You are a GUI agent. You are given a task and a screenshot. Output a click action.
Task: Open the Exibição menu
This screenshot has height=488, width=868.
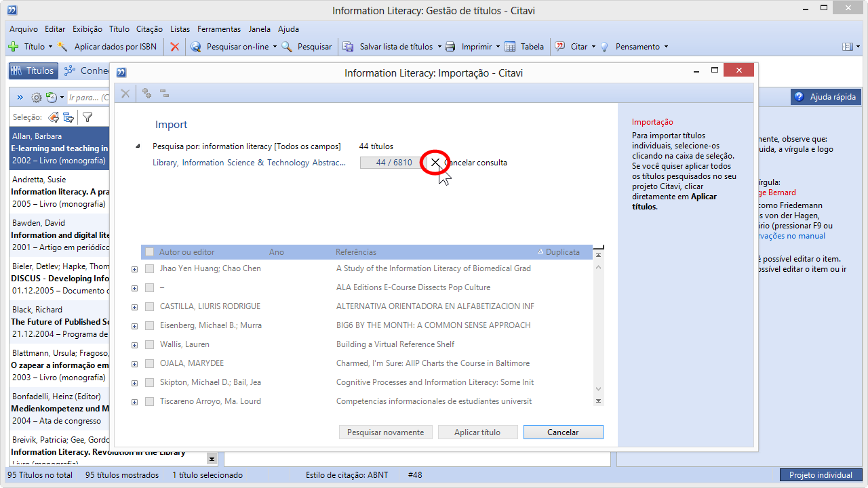87,29
